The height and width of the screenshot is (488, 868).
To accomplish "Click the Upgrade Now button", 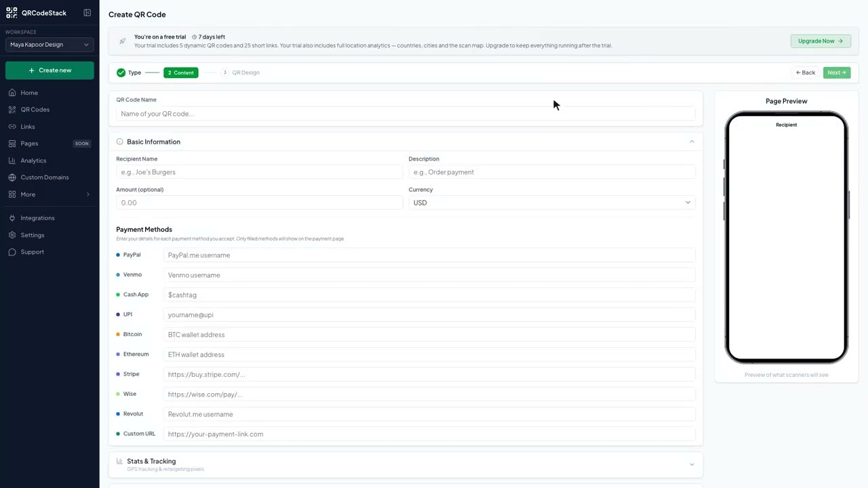I will 821,41.
